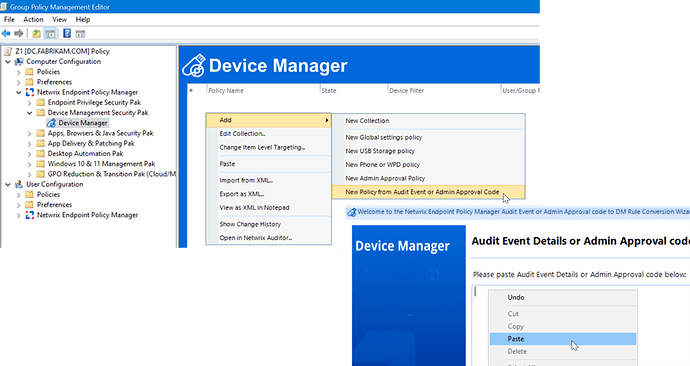
Task: Click the Forward arrow toolbar icon
Action: (x=19, y=33)
